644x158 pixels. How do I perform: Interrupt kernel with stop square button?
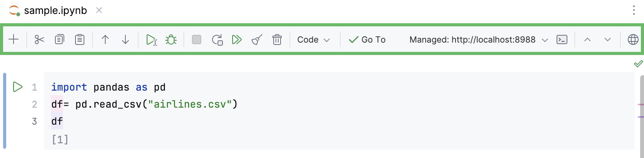[x=197, y=39]
